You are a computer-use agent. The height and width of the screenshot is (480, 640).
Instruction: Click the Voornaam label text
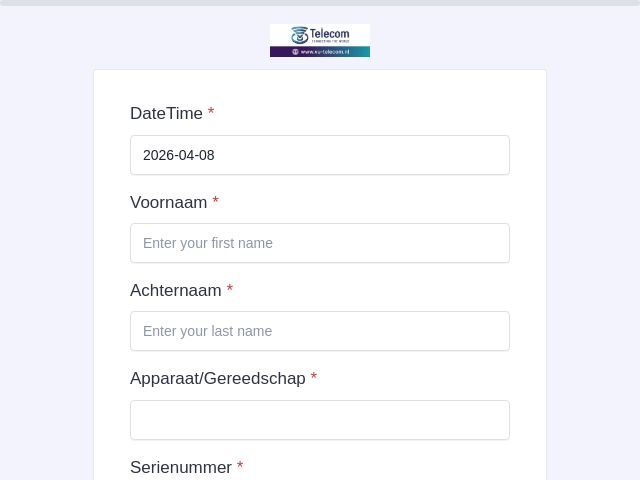[x=169, y=202]
